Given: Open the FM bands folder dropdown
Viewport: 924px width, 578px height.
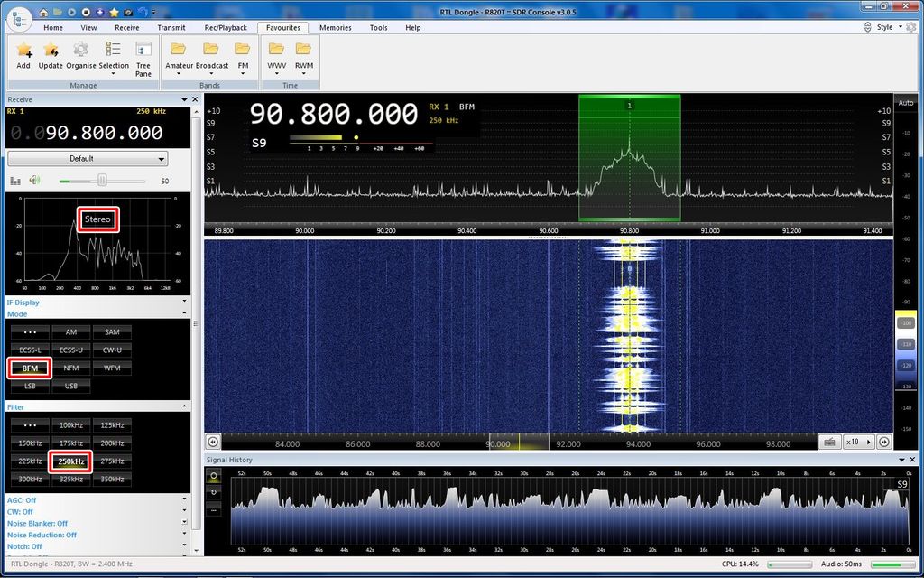Looking at the screenshot, I should point(243,60).
